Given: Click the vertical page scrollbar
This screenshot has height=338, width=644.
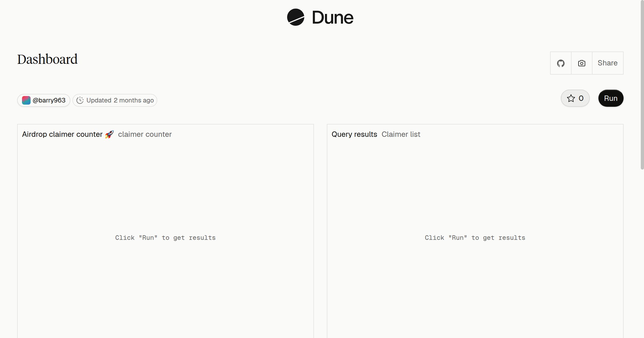Looking at the screenshot, I should click(642, 85).
